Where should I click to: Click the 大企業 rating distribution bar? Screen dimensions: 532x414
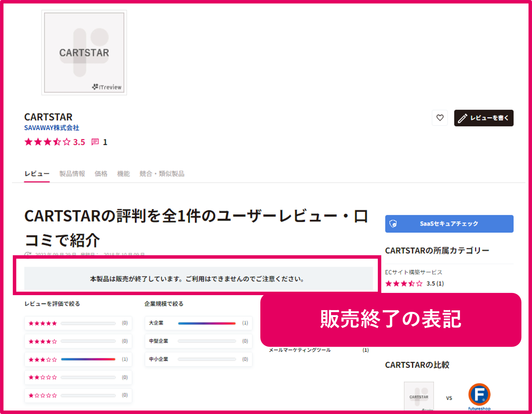(x=207, y=323)
